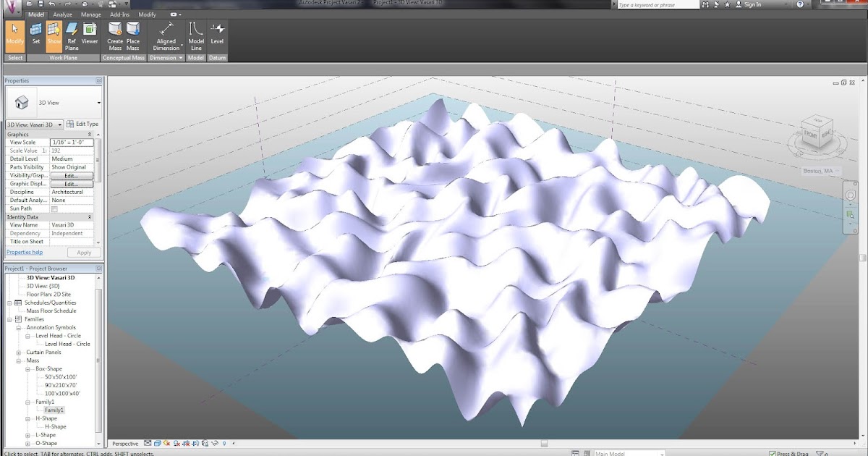Select the Model Line tool

coord(196,34)
